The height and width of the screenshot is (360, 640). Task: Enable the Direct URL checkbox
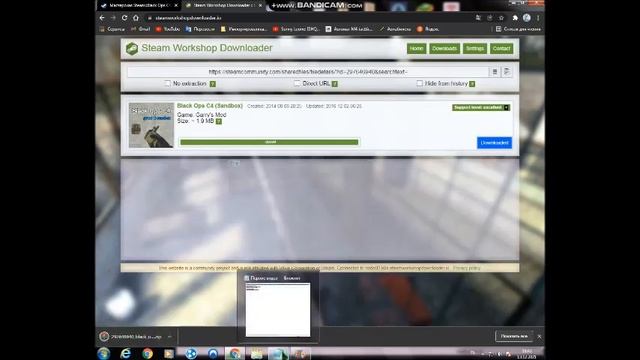pyautogui.click(x=297, y=83)
